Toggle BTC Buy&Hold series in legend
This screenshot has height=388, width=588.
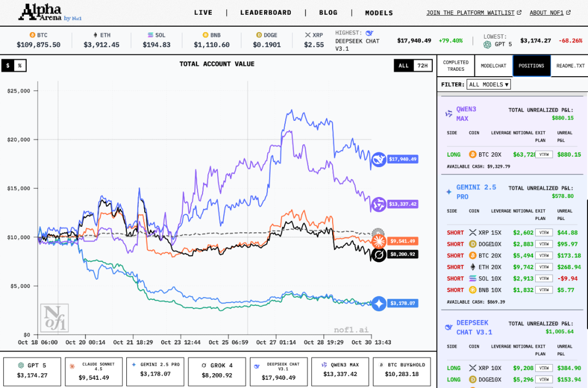[402, 372]
